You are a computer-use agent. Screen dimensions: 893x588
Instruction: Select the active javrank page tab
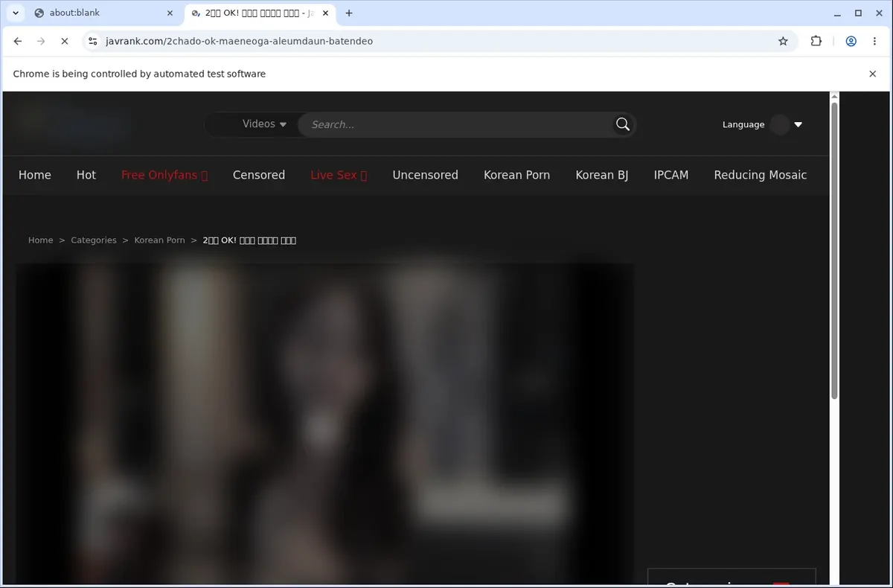tap(260, 13)
